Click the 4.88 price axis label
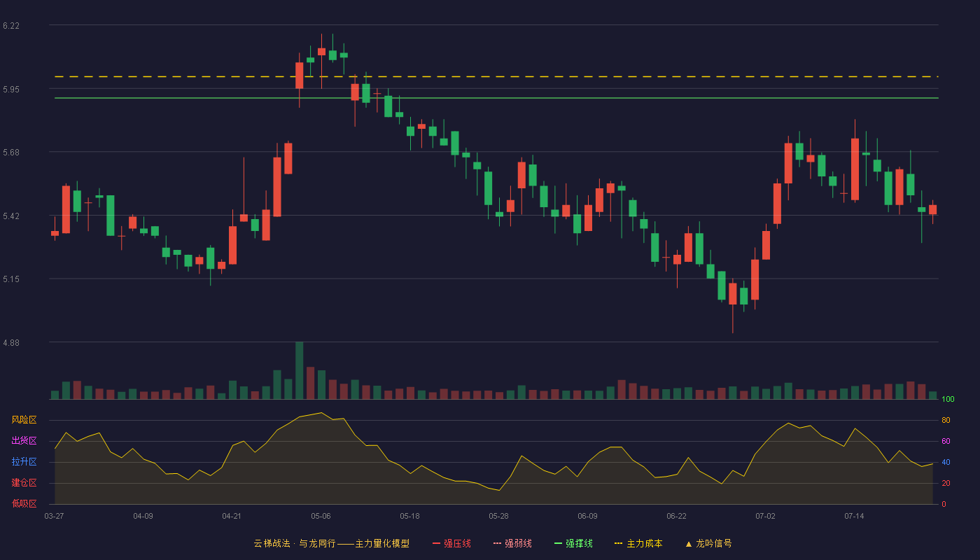Screen dimensions: 980x560 click(11, 343)
